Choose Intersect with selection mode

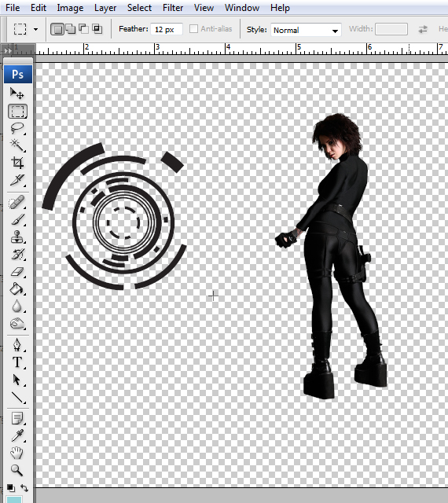[x=97, y=29]
